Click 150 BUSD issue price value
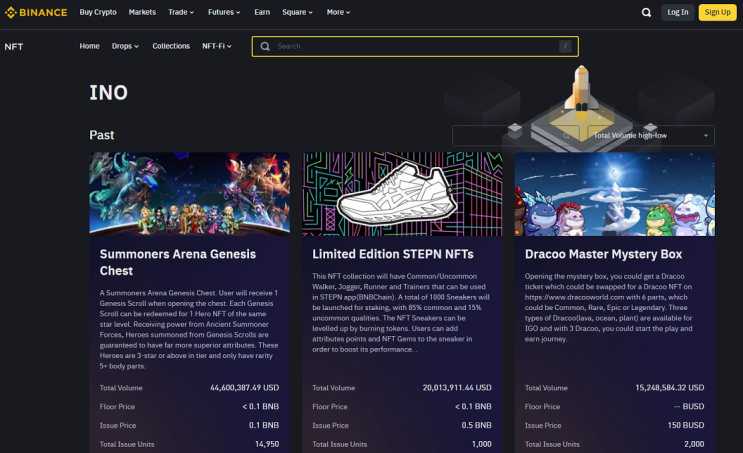This screenshot has height=453, width=743. (x=686, y=426)
